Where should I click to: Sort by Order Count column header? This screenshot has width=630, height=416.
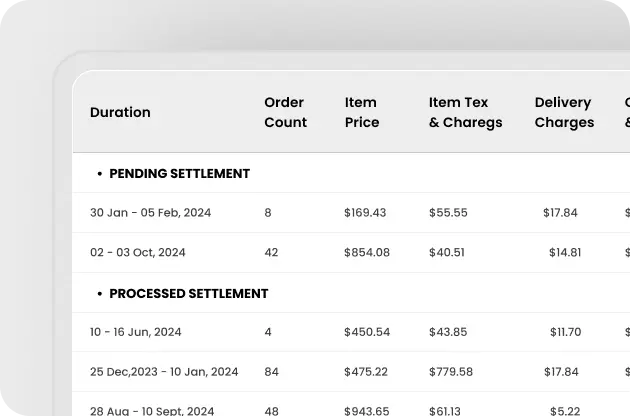pyautogui.click(x=285, y=112)
